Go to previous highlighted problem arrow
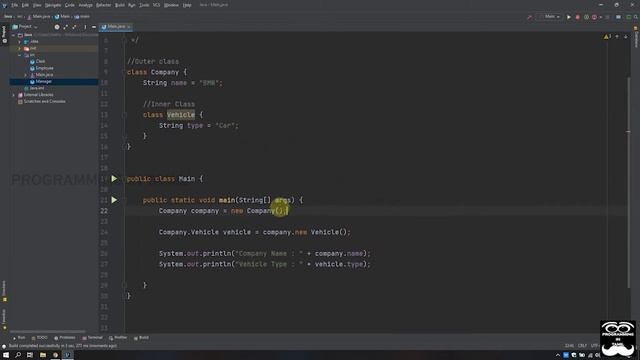The image size is (640, 360). 617,37
